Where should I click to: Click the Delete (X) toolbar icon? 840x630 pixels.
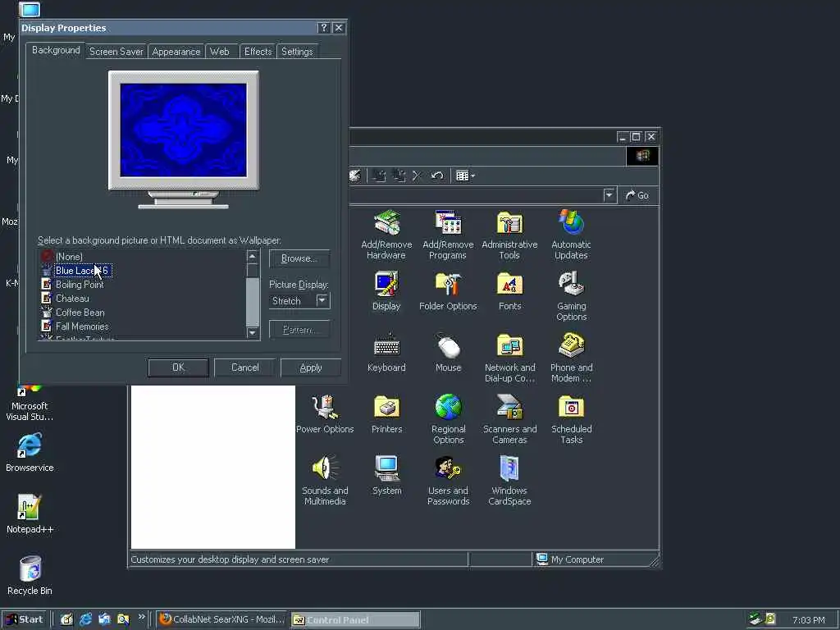[x=417, y=176]
